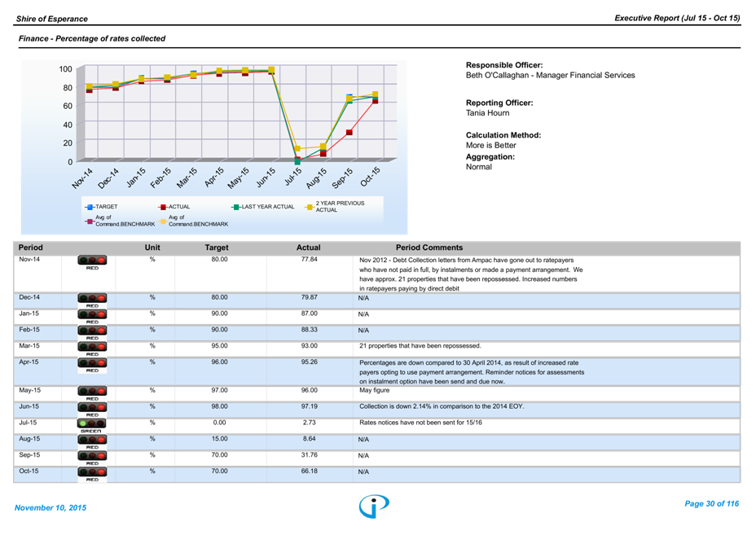Select the Actual column header

tap(308, 248)
